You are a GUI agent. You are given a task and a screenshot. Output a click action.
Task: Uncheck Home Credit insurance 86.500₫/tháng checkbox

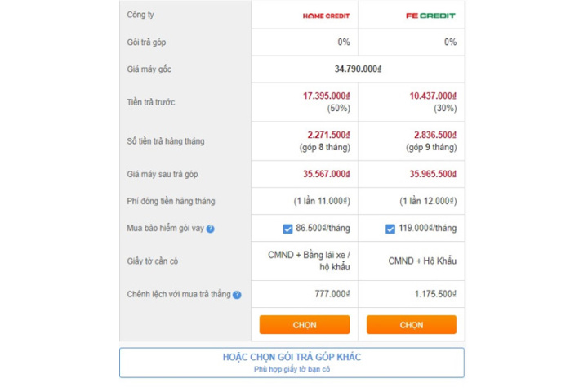[x=287, y=229]
